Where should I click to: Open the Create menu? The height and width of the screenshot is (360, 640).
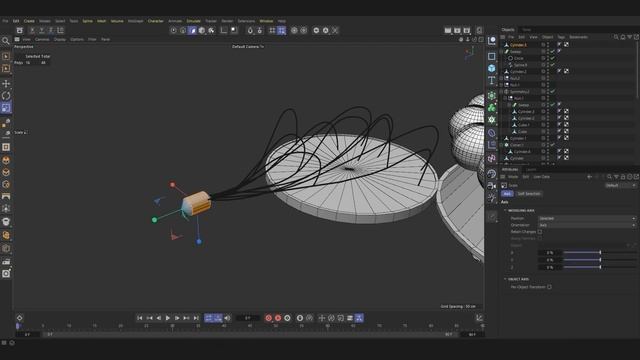tap(29, 21)
